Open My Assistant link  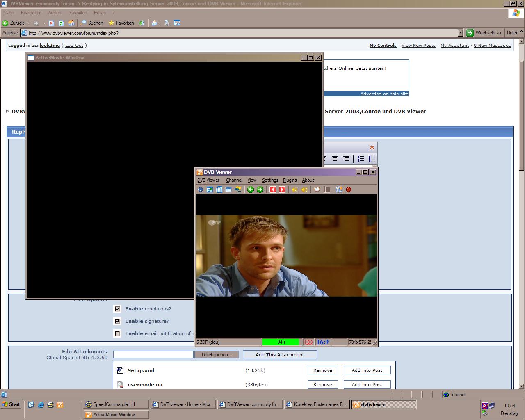(x=454, y=46)
